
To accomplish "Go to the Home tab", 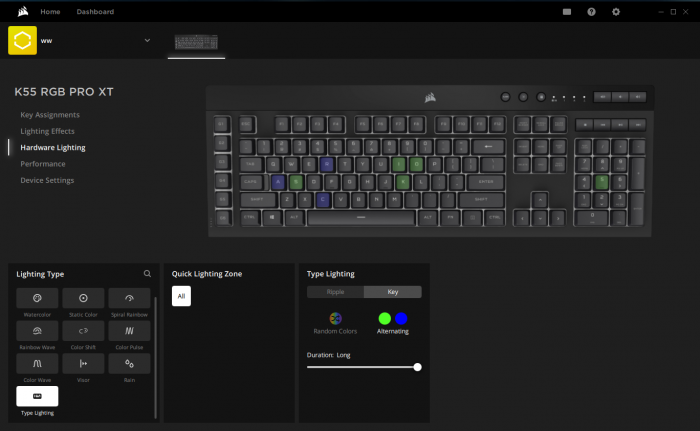I will pyautogui.click(x=50, y=12).
